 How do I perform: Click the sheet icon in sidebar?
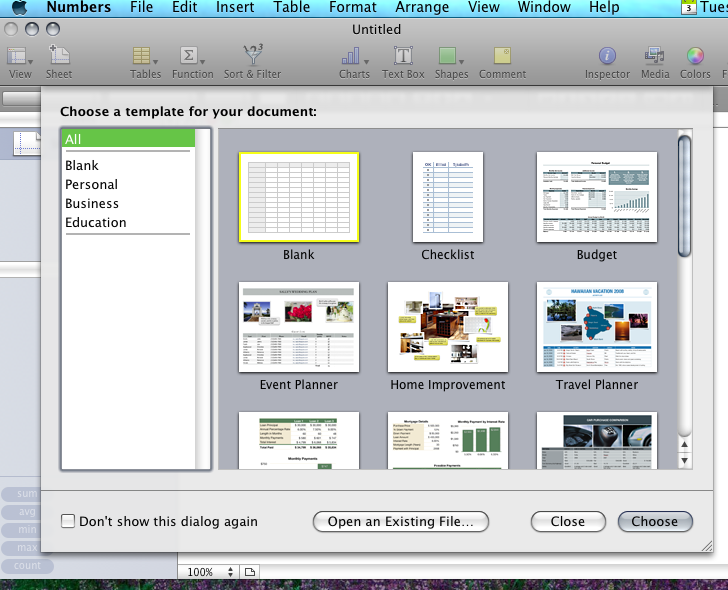(27, 143)
